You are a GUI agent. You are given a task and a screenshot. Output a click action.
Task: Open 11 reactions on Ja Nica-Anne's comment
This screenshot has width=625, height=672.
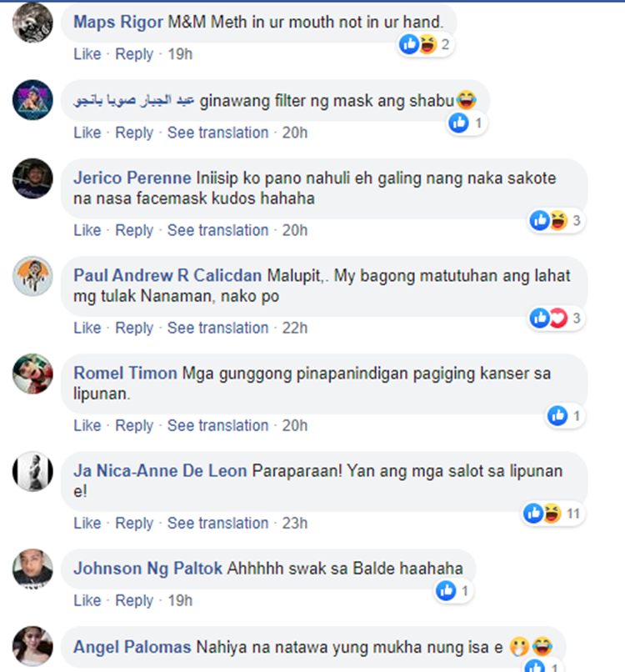point(553,514)
